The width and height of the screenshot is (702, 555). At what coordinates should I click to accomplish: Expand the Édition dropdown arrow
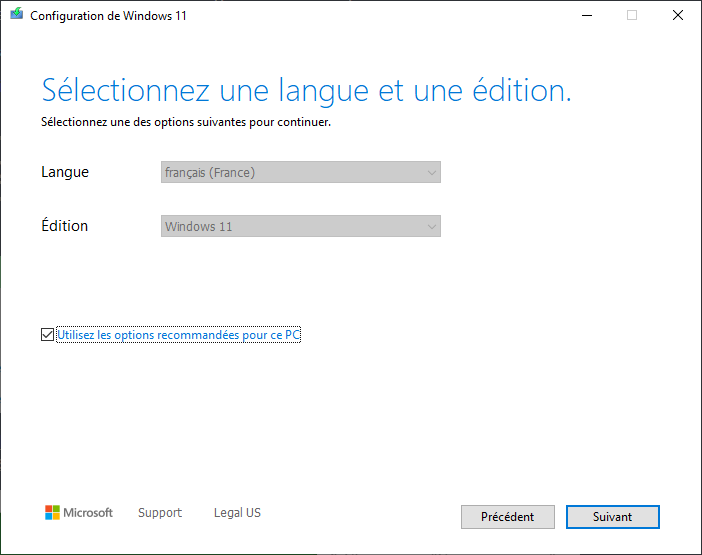pyautogui.click(x=432, y=227)
